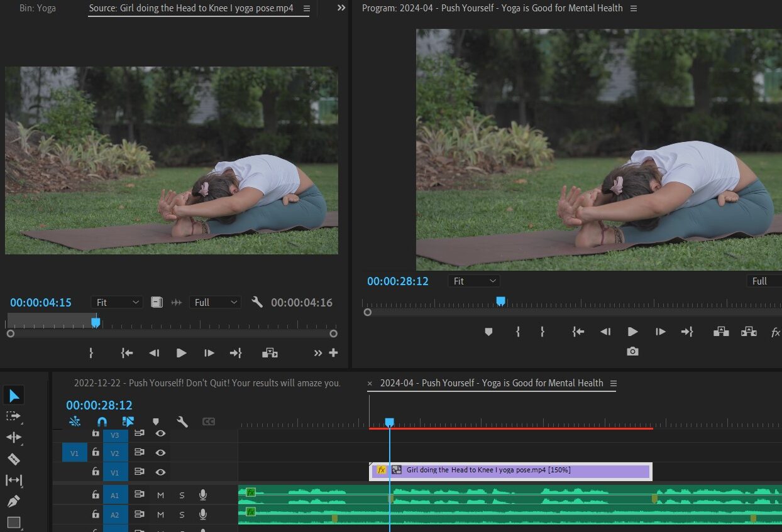Export frame with camera icon
This screenshot has width=782, height=532.
click(632, 352)
